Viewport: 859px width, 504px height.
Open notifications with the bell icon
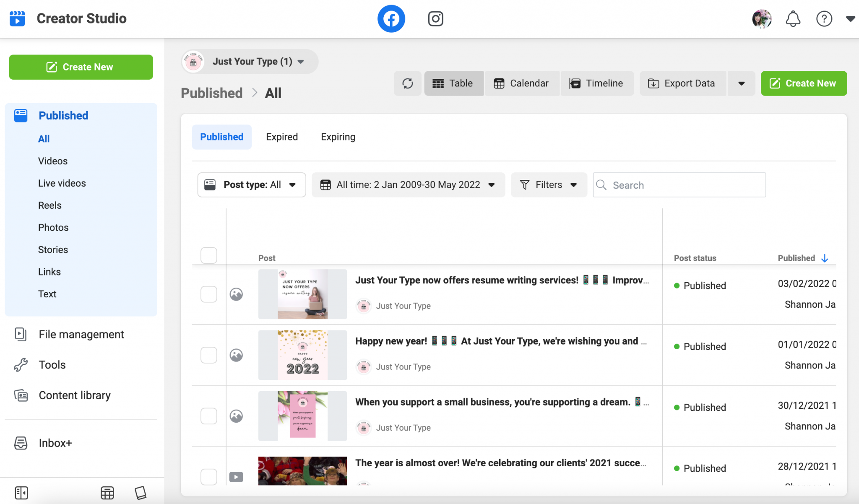793,18
